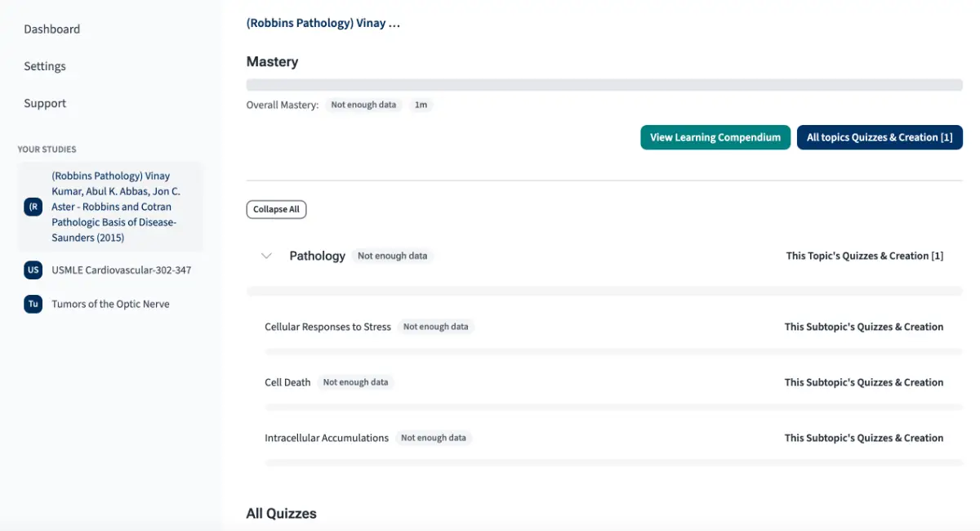
Task: Click the Pathology topic title
Action: point(317,256)
